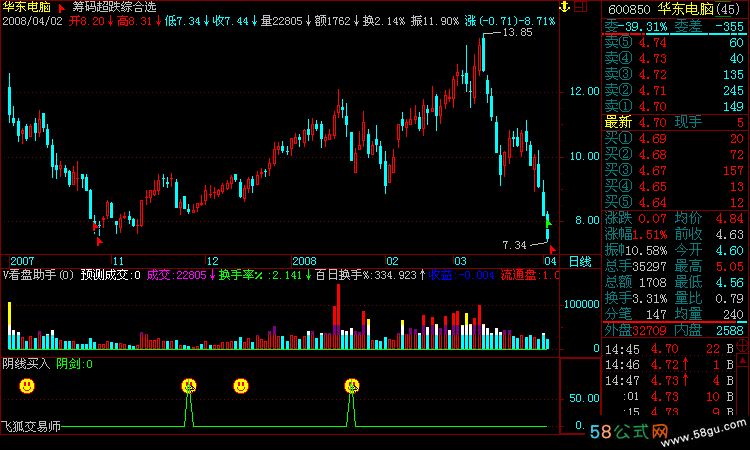Click the red flag marker below the 7.34 low
This screenshot has height=450, width=750.
pos(553,249)
